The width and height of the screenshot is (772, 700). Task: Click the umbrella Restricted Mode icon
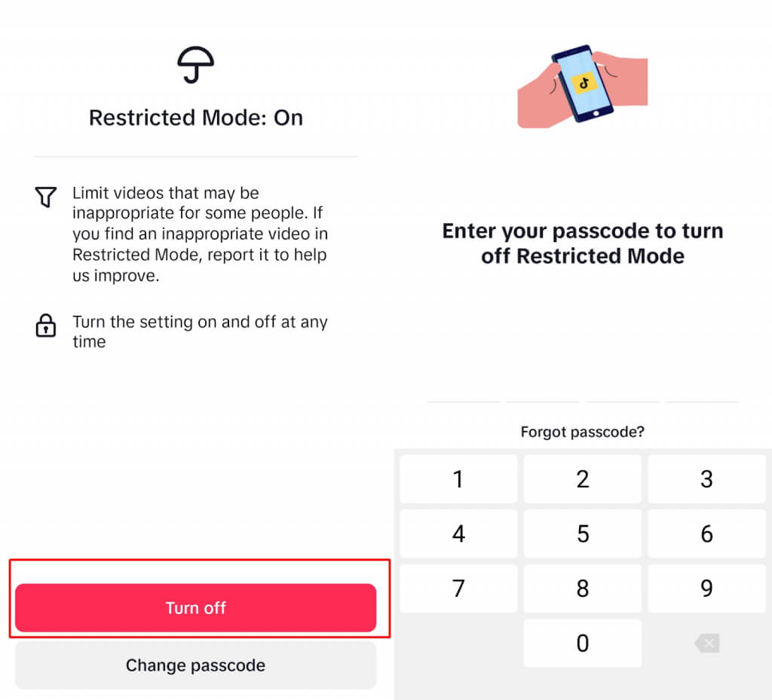195,66
